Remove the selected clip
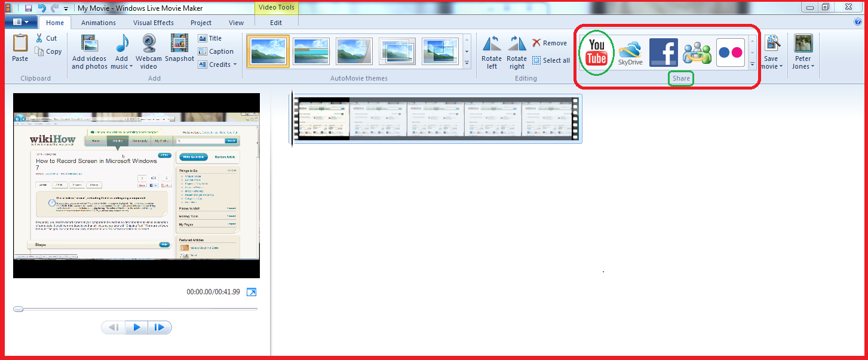This screenshot has width=868, height=360. (x=550, y=43)
